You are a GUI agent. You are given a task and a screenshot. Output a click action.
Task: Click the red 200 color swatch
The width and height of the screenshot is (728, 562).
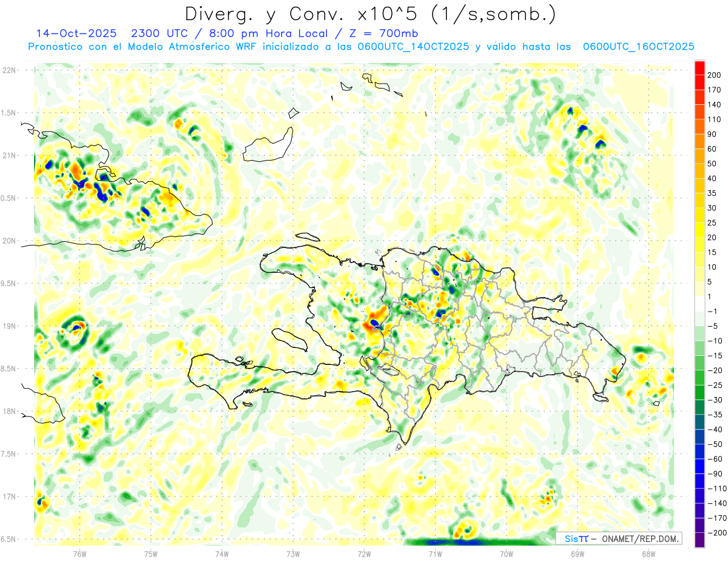(699, 68)
